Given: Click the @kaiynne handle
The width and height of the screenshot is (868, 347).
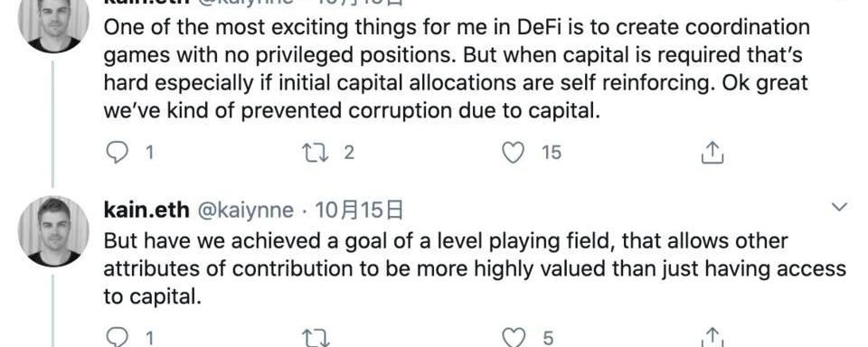Looking at the screenshot, I should [x=245, y=211].
